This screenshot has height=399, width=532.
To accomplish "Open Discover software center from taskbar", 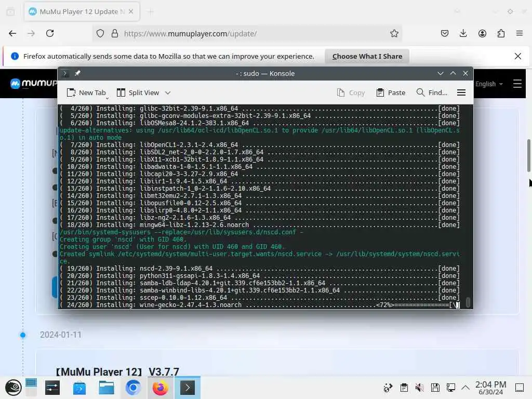I will tap(79, 388).
